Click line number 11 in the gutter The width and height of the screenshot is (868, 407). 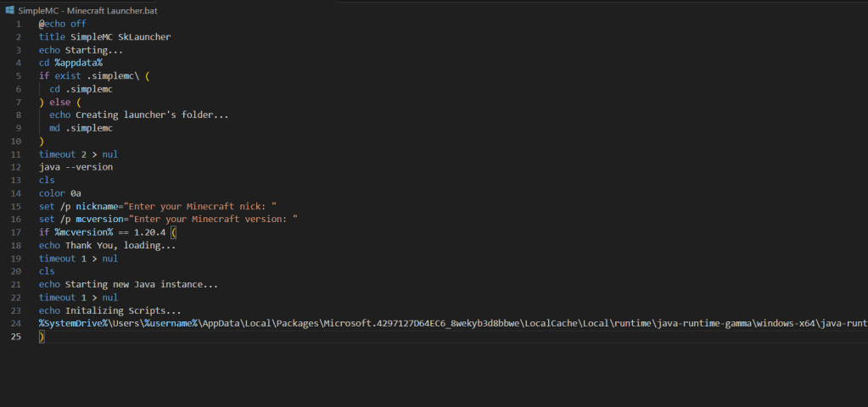(16, 154)
